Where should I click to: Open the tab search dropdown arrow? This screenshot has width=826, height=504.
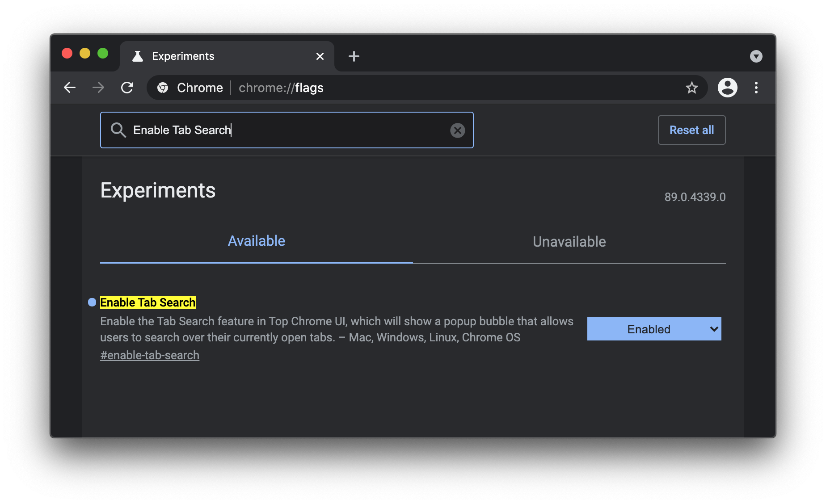[756, 56]
